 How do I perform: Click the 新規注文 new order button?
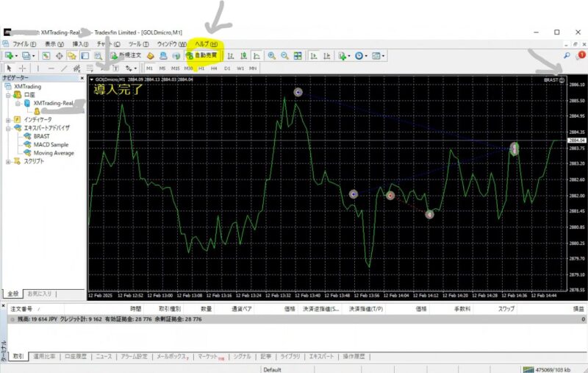[126, 55]
